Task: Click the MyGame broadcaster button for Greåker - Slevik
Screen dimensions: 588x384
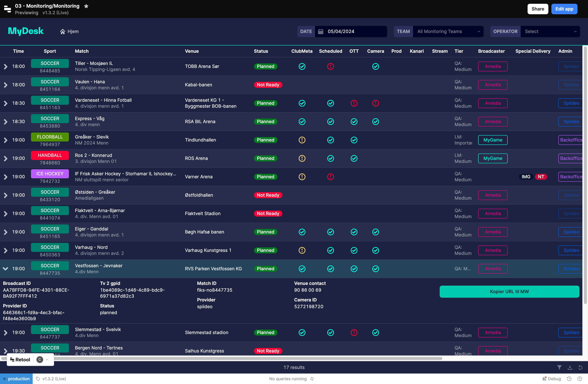Action: click(493, 140)
